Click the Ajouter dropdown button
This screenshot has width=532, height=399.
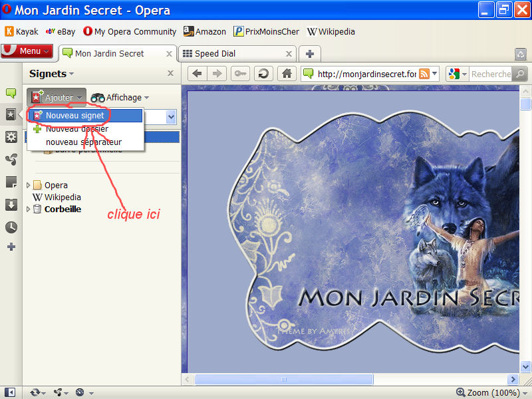[57, 97]
